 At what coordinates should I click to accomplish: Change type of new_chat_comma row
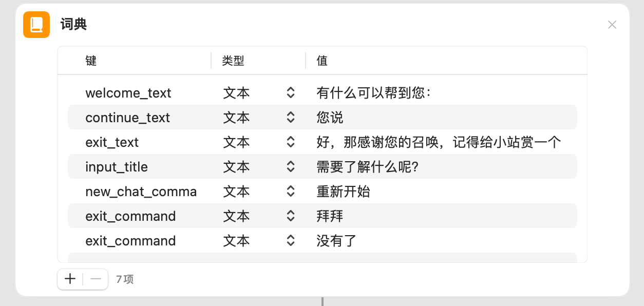[291, 191]
